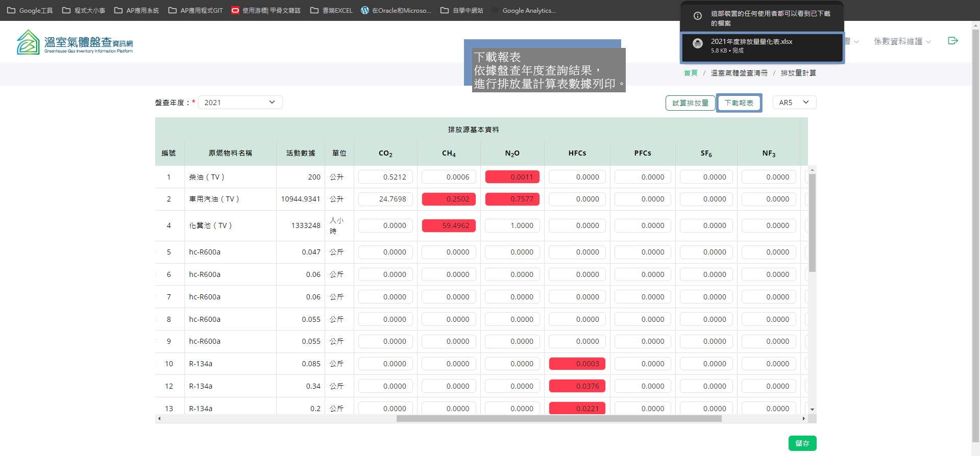Open the 雲端EXCEL bookmark folder
This screenshot has width=980, height=456.
click(331, 10)
